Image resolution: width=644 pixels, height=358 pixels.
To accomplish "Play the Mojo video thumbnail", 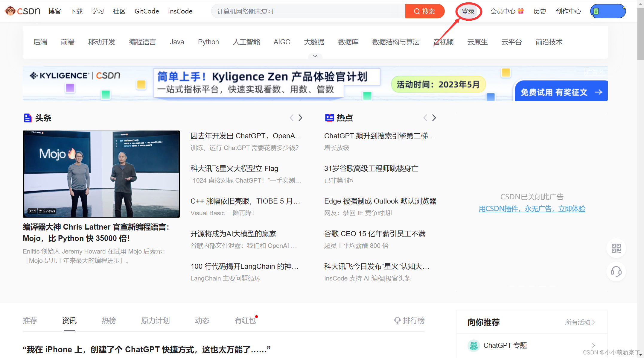I will (x=101, y=174).
